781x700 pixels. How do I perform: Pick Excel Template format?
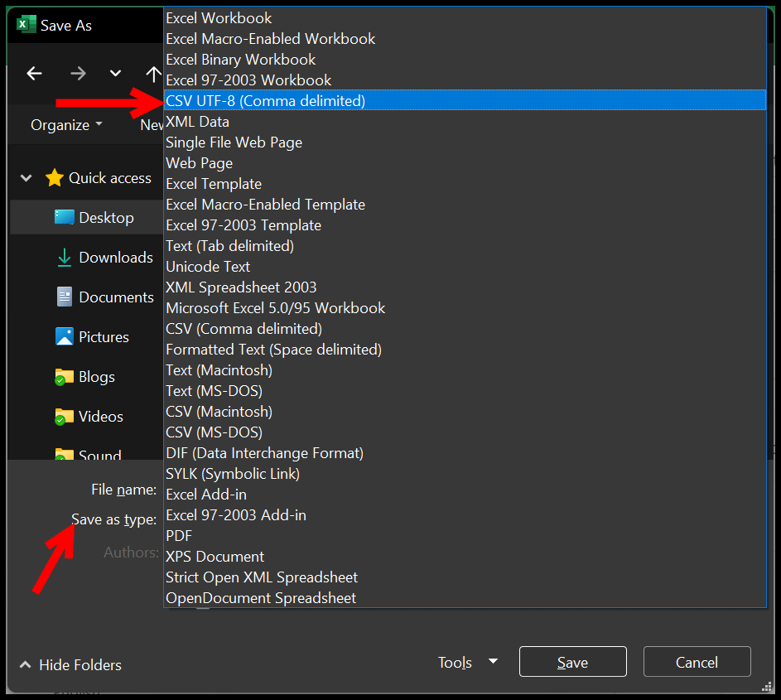pos(465,184)
